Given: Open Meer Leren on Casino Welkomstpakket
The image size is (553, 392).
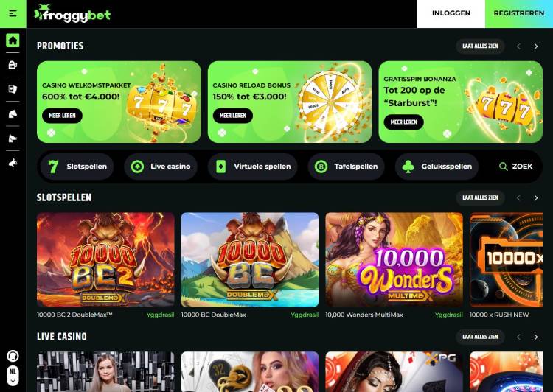Looking at the screenshot, I should (62, 116).
